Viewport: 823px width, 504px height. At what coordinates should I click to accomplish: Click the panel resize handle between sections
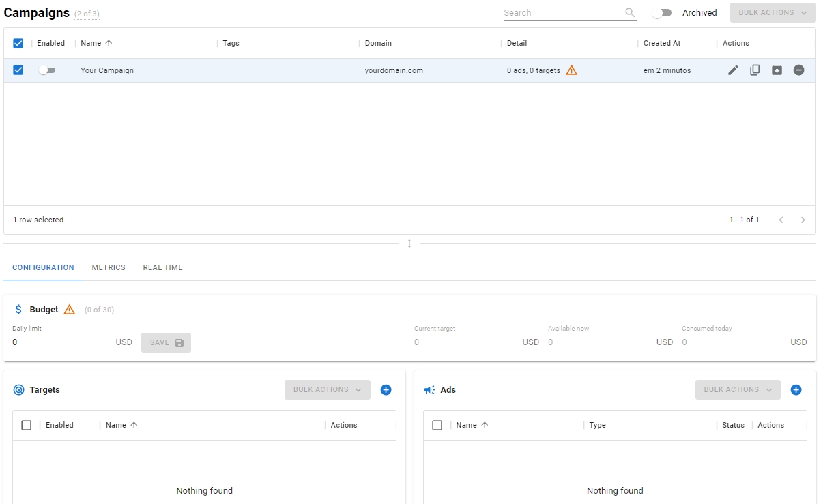409,243
